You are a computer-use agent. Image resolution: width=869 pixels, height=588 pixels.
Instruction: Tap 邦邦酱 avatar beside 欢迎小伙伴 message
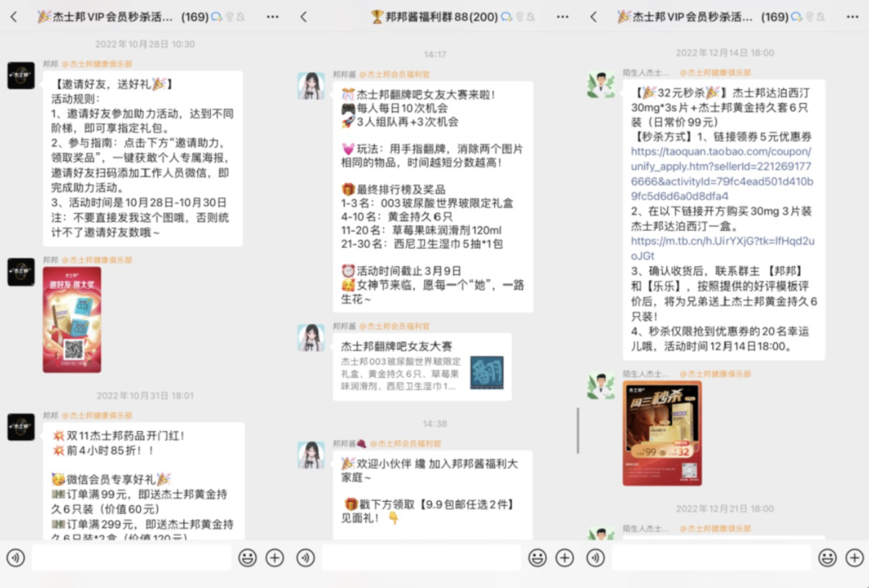click(x=311, y=455)
